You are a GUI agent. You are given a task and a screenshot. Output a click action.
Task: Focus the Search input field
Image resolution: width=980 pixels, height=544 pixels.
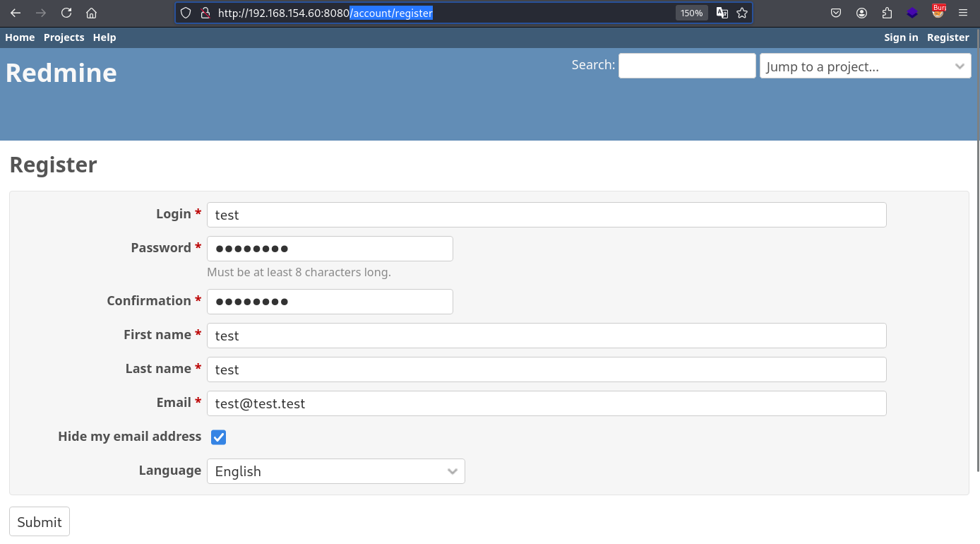(x=687, y=66)
